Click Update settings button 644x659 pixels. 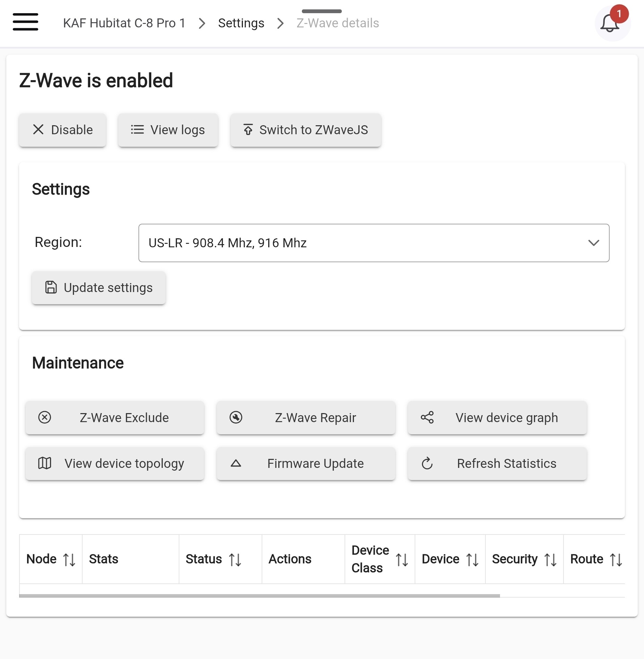[x=99, y=288]
